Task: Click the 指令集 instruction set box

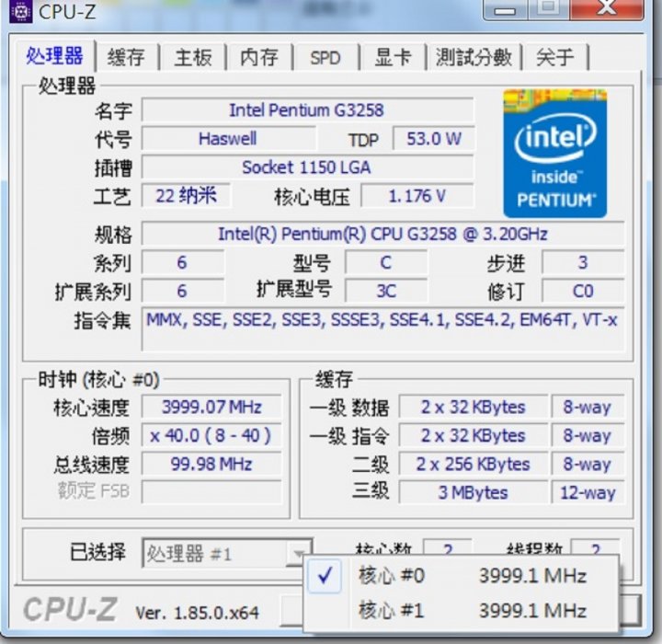Action: 382,329
